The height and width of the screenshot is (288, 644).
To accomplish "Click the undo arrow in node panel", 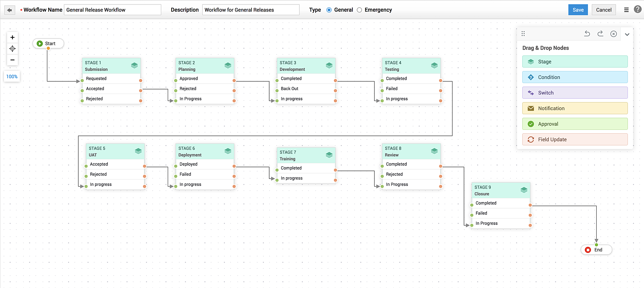I will [x=587, y=34].
